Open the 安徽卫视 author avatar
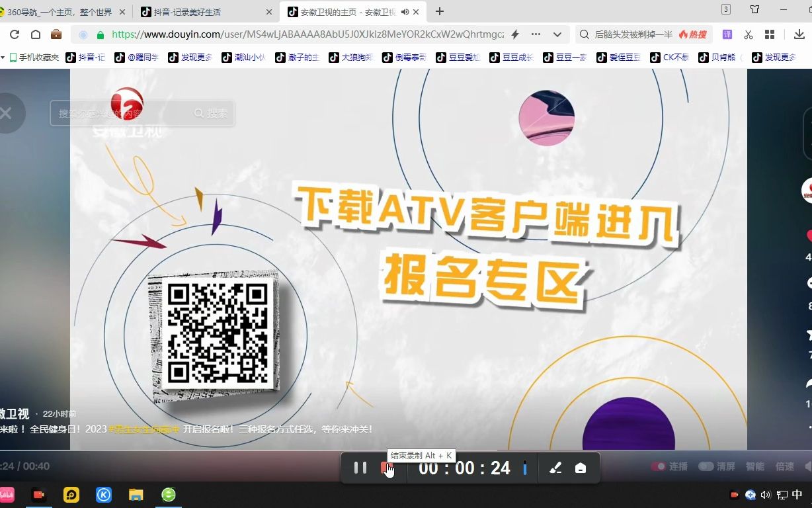 807,190
